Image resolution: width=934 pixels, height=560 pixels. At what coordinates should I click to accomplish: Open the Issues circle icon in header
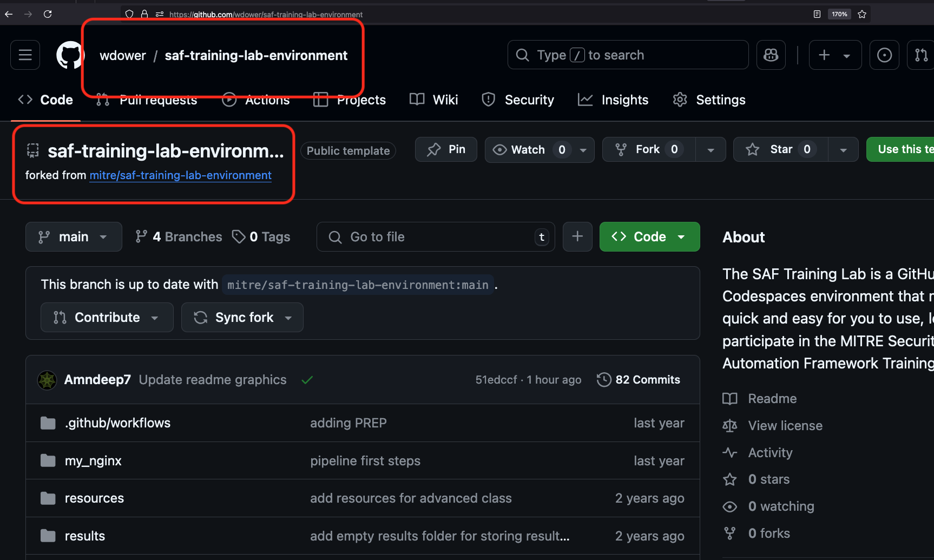click(884, 55)
